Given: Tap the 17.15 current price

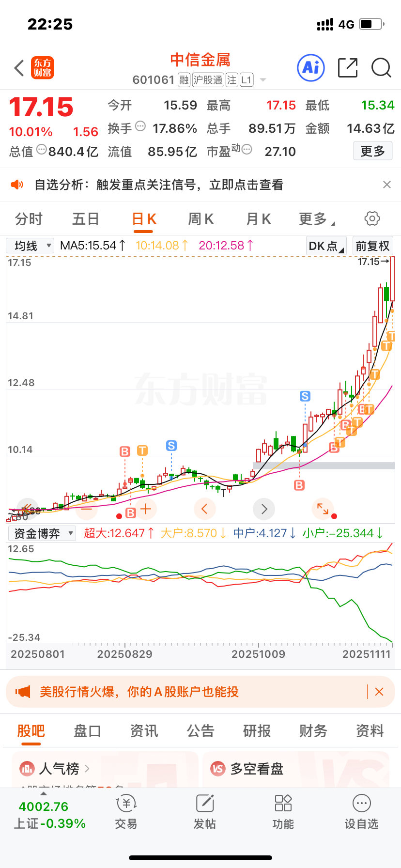Looking at the screenshot, I should [x=41, y=107].
